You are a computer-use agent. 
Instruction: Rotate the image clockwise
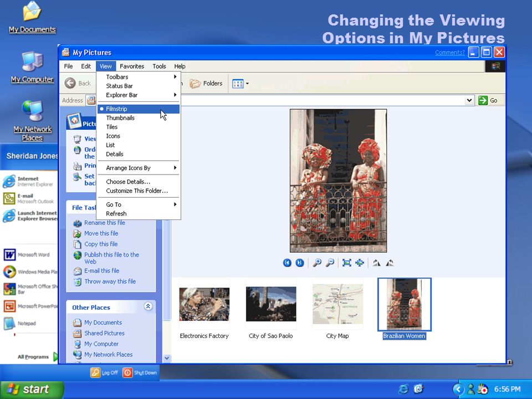[x=376, y=263]
